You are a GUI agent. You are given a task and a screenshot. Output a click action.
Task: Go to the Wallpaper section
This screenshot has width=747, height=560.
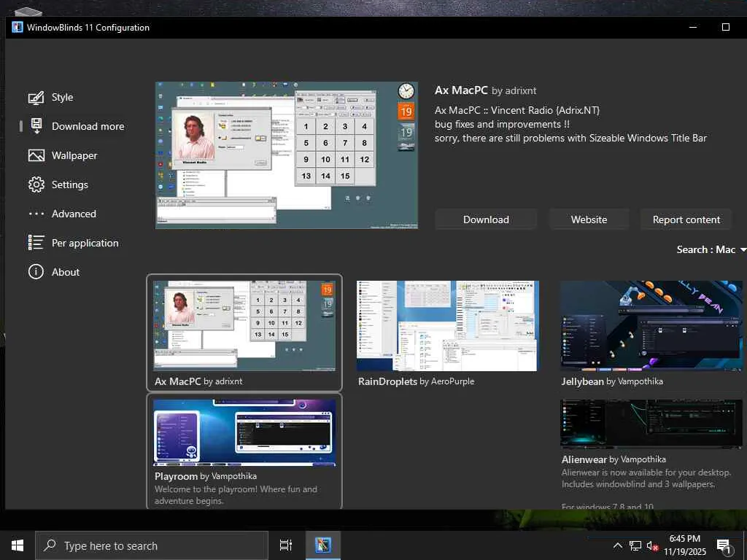[x=74, y=156]
